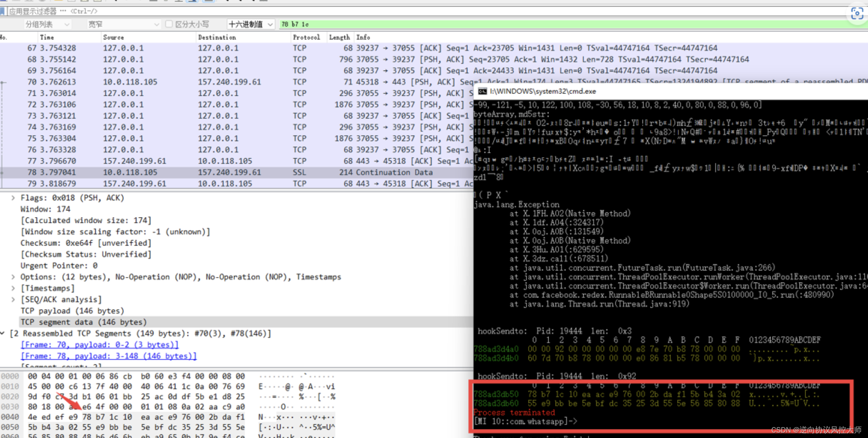
Task: Click the hookSendto len: 0x92 line
Action: click(x=557, y=376)
